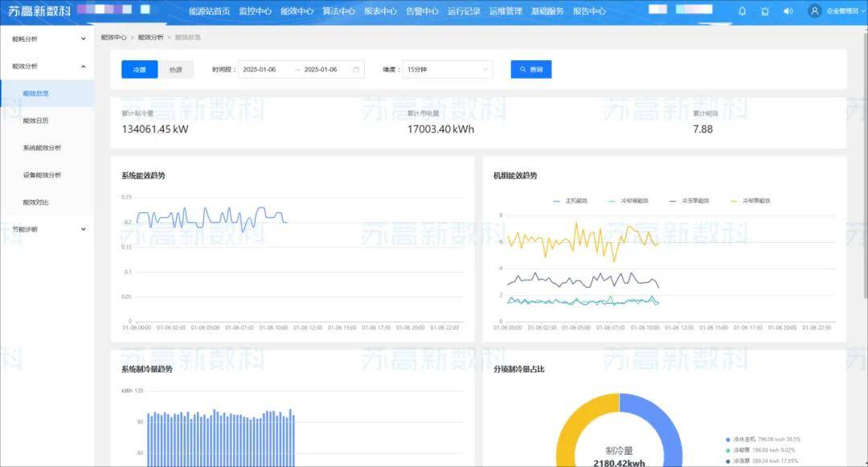Toggle the 冷却泵能效 legend series
868x467 pixels.
tap(750, 201)
